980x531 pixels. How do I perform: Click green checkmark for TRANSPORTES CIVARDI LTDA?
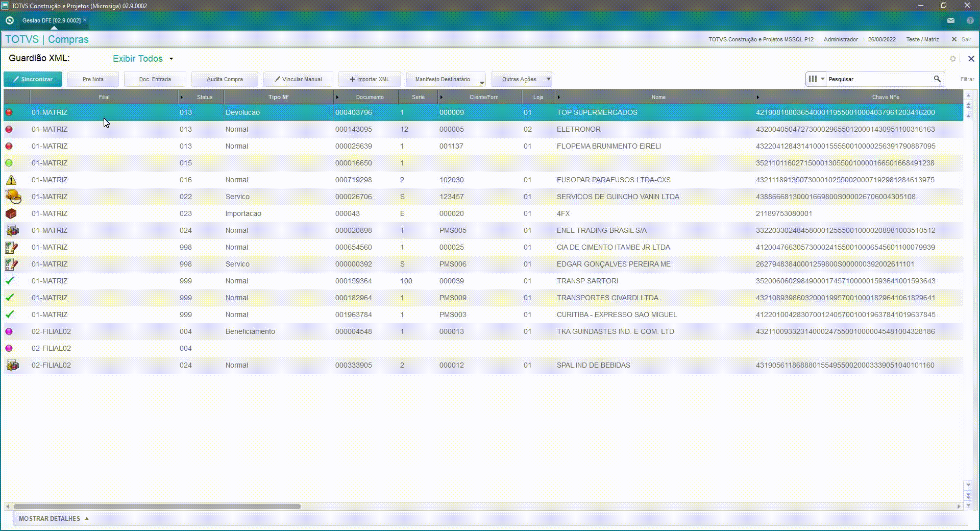10,298
